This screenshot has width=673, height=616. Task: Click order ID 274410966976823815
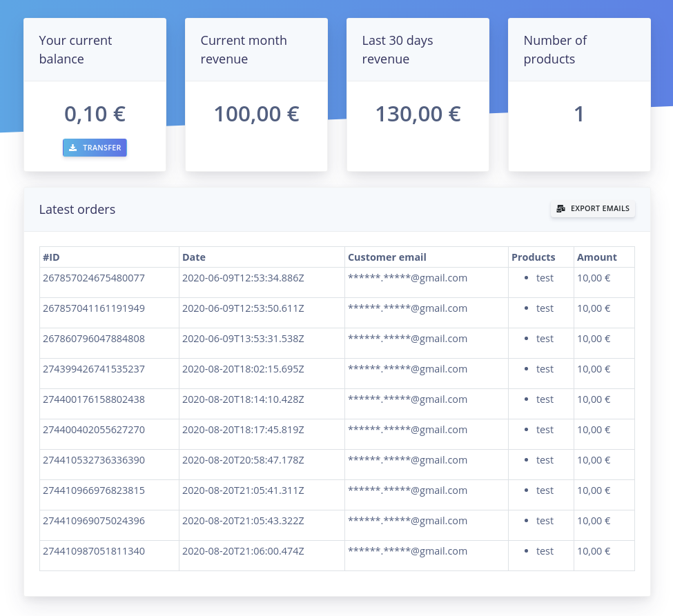pos(94,490)
